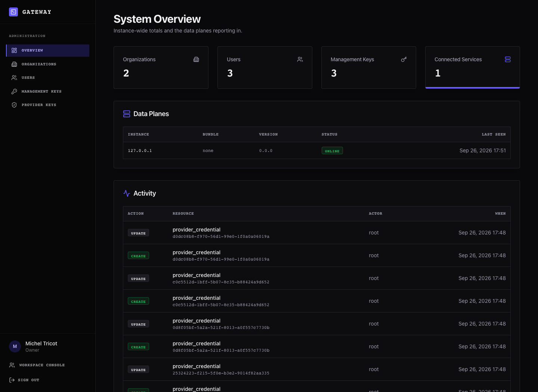This screenshot has height=392, width=538.
Task: Select the Management Keys summary card
Action: (x=369, y=68)
